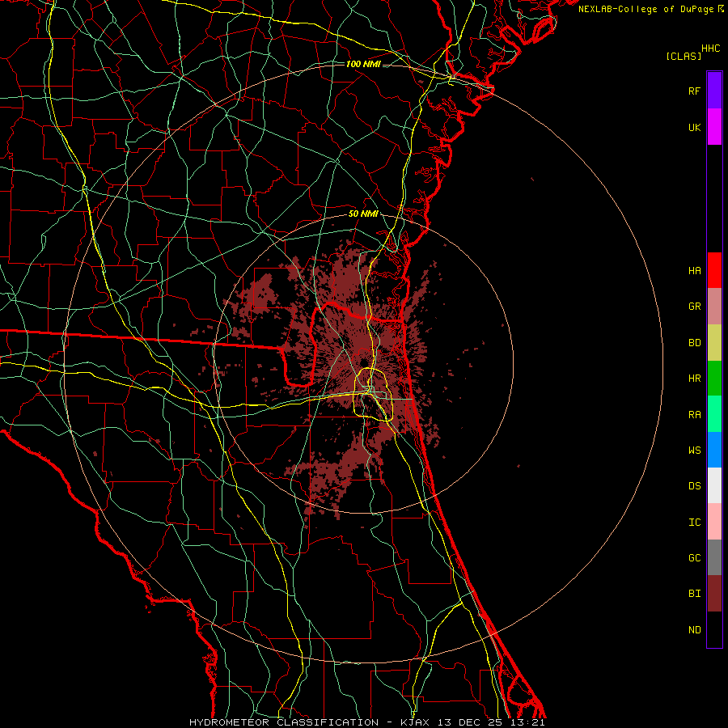Click the 50 NMI range ring label
Screen dimensions: 728x728
[x=363, y=214]
